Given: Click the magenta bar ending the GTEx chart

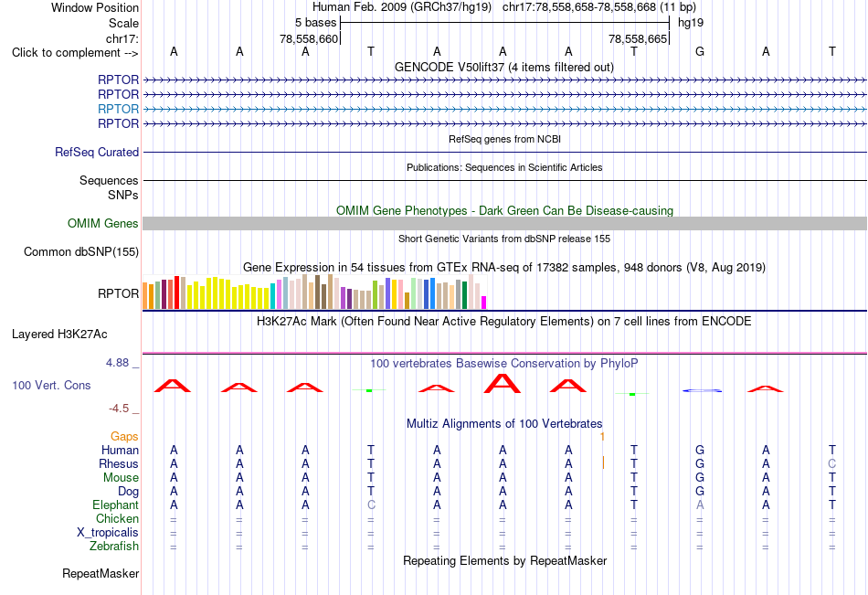Looking at the screenshot, I should [484, 303].
